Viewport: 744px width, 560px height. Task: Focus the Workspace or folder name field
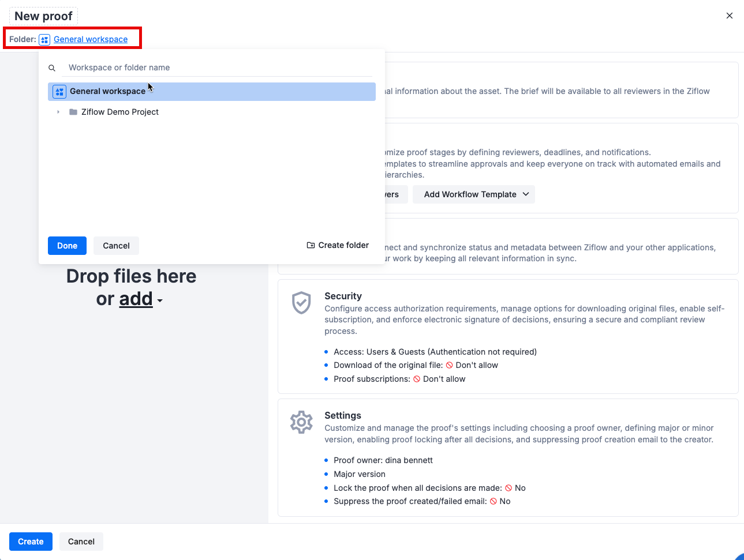(217, 67)
